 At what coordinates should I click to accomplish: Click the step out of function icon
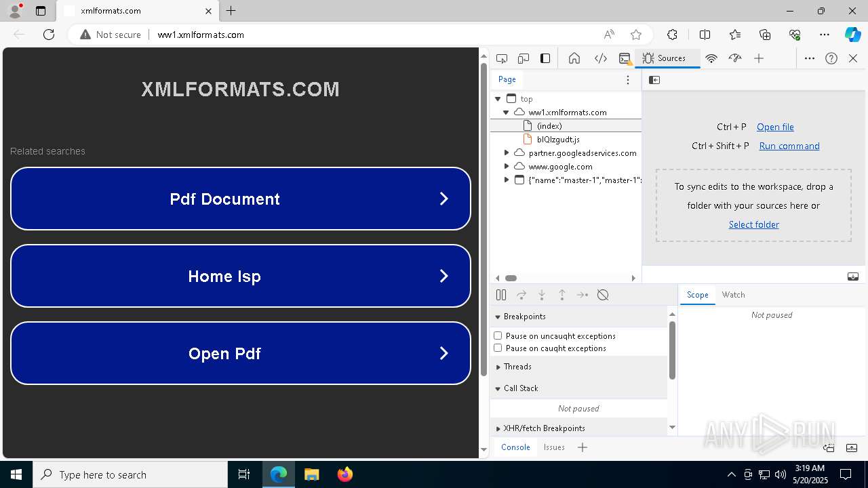pos(562,295)
